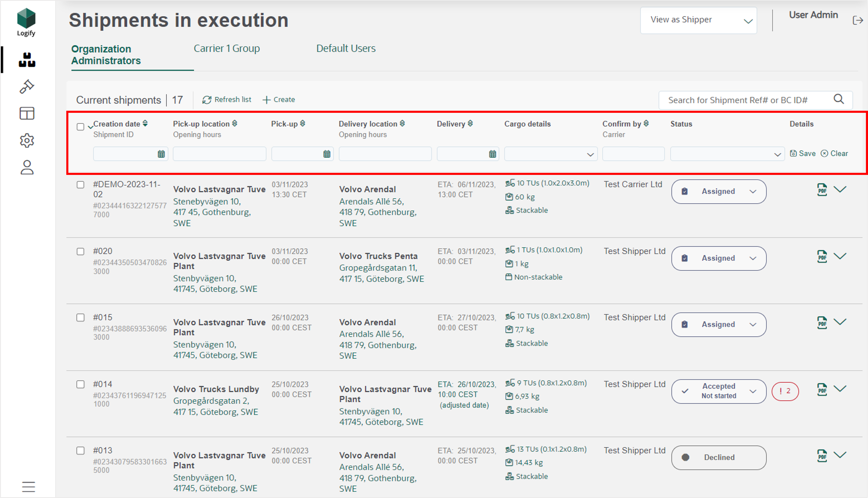Open Delivery filter calendar

[493, 154]
